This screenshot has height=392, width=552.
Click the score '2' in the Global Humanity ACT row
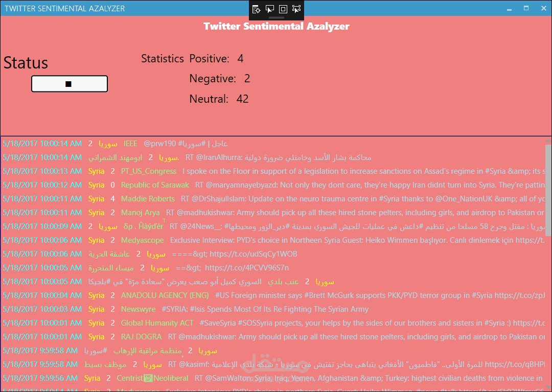(x=112, y=322)
